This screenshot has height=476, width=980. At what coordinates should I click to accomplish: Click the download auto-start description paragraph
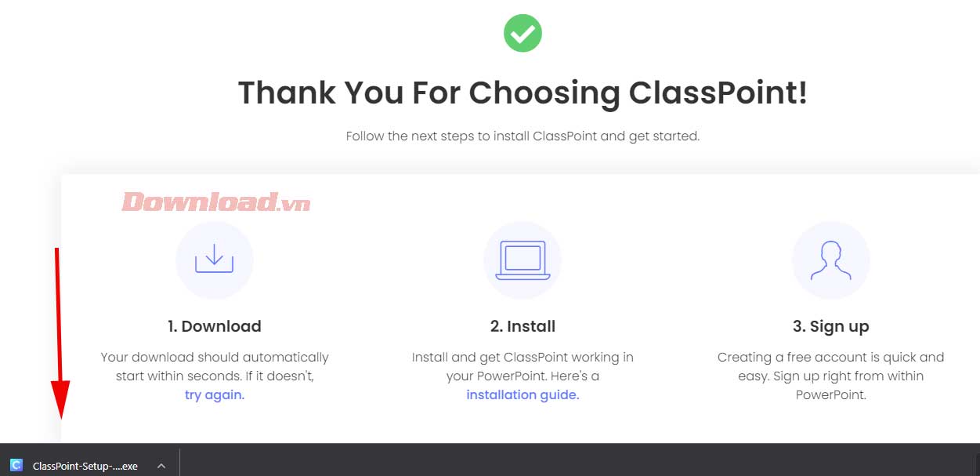[x=215, y=366]
